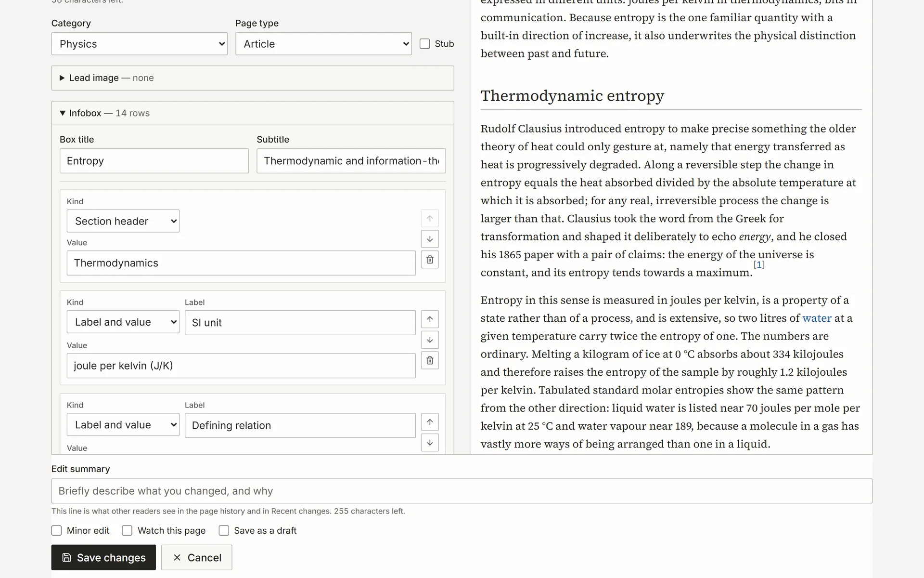Click the Value field containing Thermodynamics
The width and height of the screenshot is (924, 578).
(241, 263)
